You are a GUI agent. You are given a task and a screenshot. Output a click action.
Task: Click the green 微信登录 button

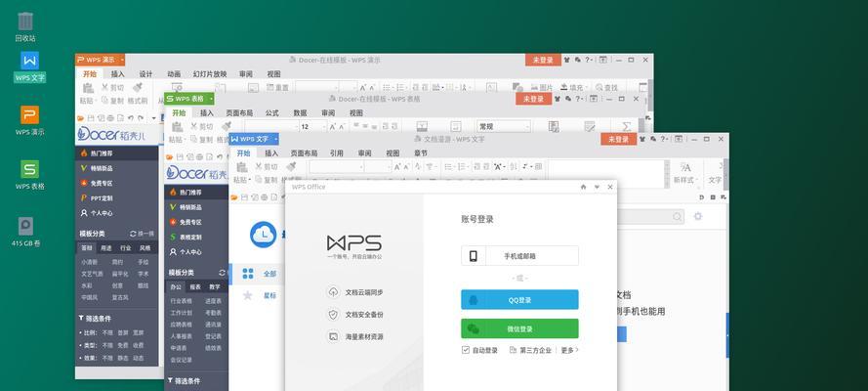(x=519, y=328)
